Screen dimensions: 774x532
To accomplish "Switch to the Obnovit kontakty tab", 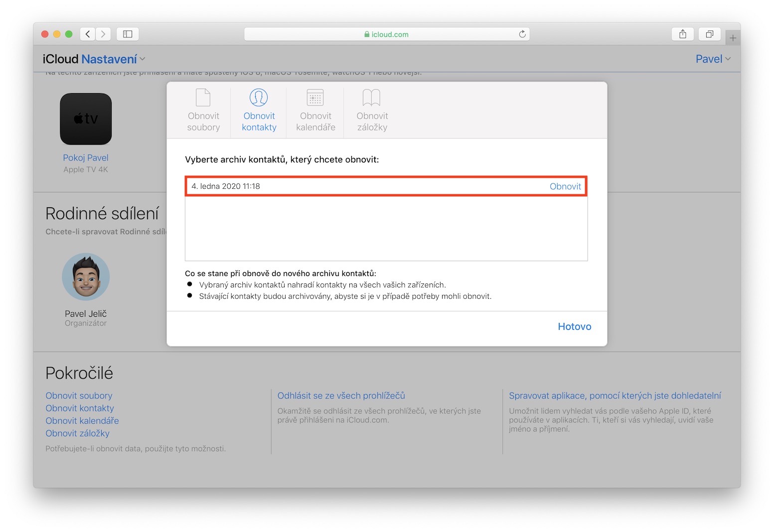I will 259,110.
